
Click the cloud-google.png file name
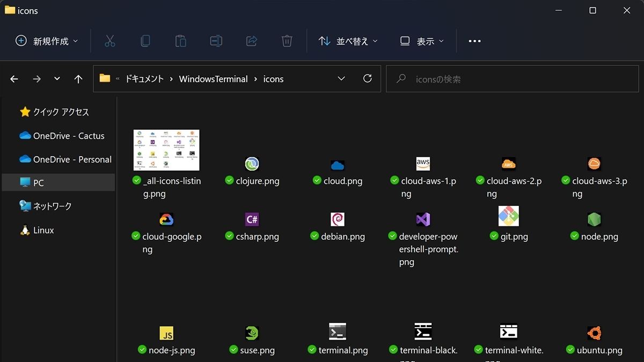[172, 243]
